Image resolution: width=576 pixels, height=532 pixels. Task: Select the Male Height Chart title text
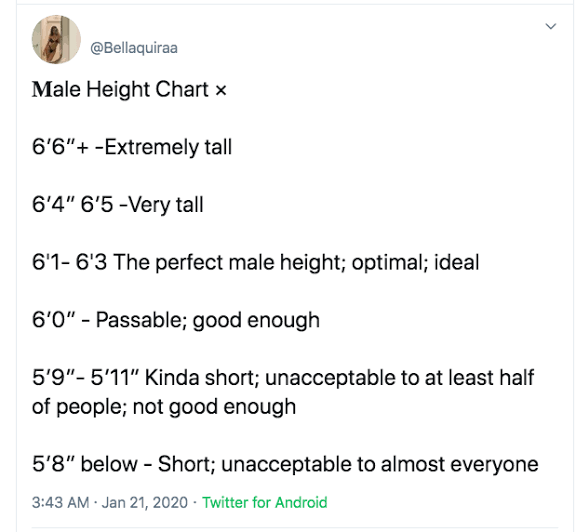(x=120, y=89)
